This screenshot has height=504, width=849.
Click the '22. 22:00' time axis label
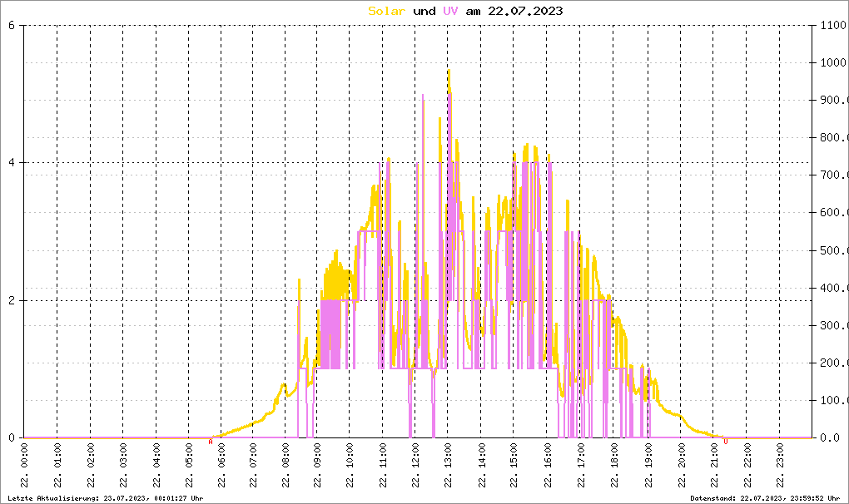point(747,466)
